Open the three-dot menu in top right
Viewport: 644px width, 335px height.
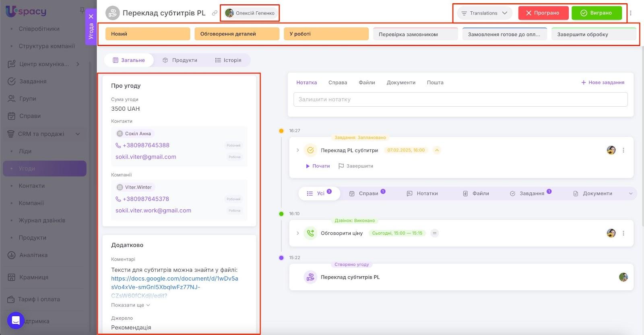point(631,13)
